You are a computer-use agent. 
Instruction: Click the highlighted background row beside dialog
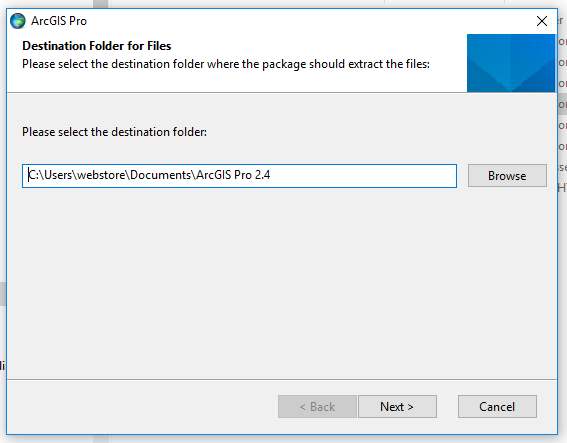tap(562, 105)
